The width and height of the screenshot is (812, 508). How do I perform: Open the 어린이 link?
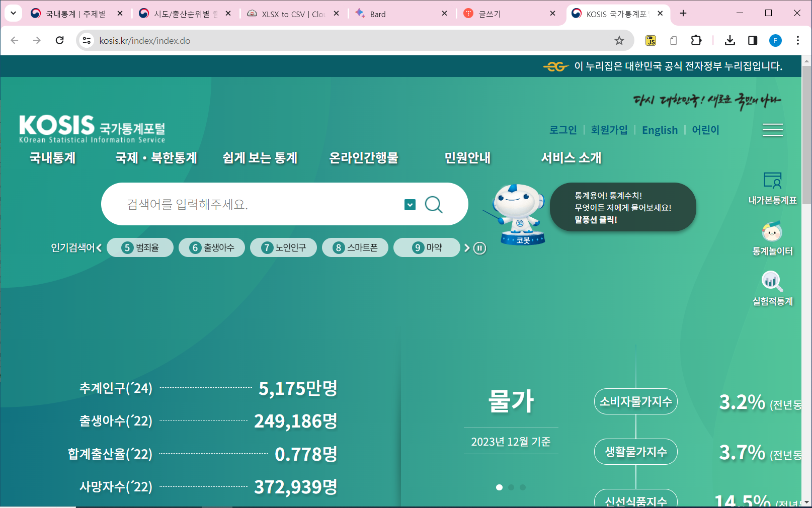tap(705, 130)
